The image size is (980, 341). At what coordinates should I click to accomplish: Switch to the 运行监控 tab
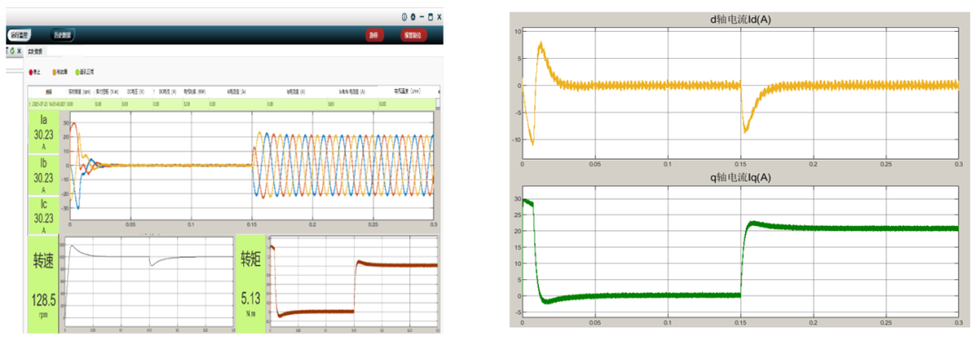coord(19,35)
